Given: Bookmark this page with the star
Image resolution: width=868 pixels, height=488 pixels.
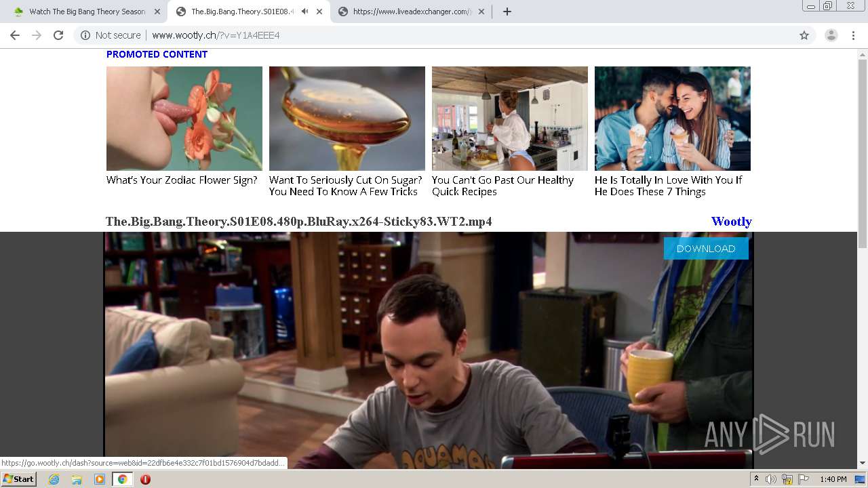Looking at the screenshot, I should 804,35.
